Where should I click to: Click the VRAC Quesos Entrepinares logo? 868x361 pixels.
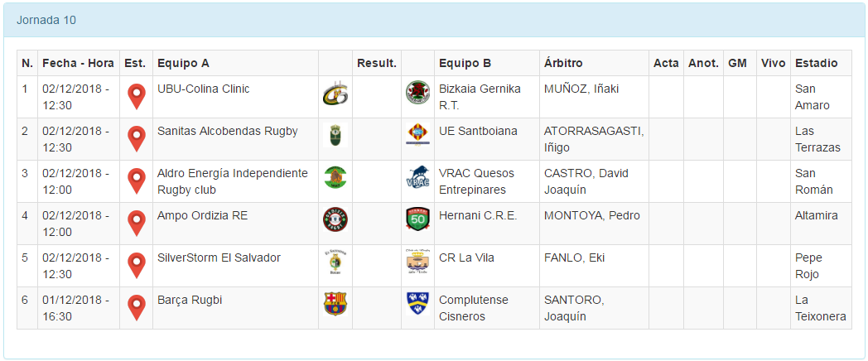[x=417, y=177]
